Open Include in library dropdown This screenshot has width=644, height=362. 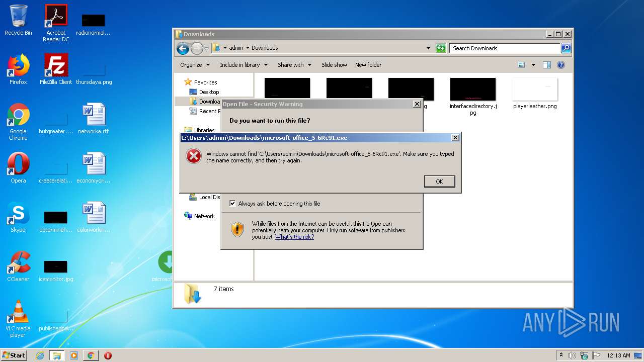244,65
